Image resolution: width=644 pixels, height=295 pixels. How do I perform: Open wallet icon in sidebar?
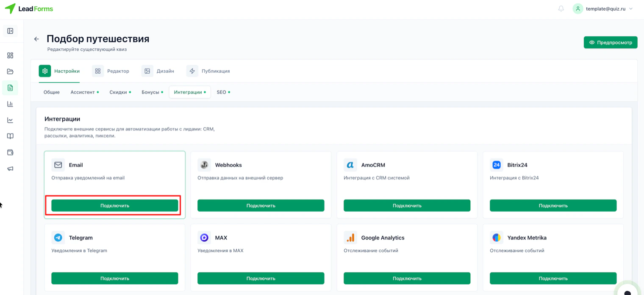click(x=10, y=152)
